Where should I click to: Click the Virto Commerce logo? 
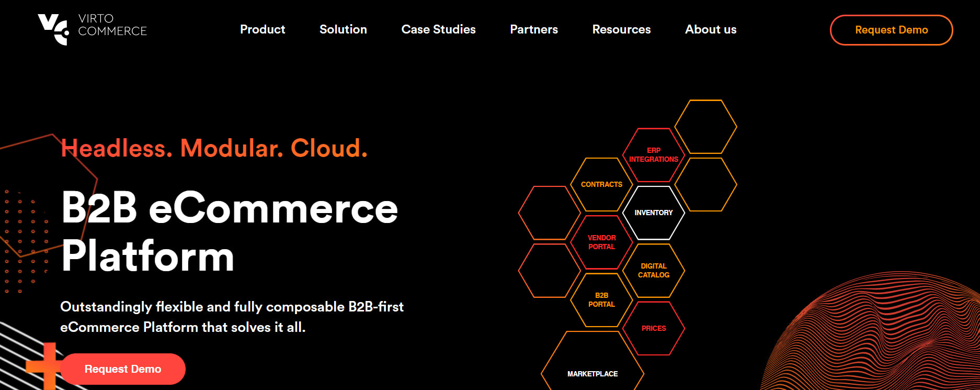tap(93, 29)
